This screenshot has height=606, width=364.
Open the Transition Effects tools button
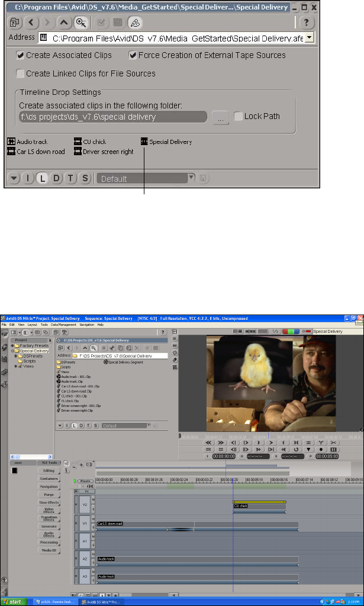pyautogui.click(x=49, y=518)
